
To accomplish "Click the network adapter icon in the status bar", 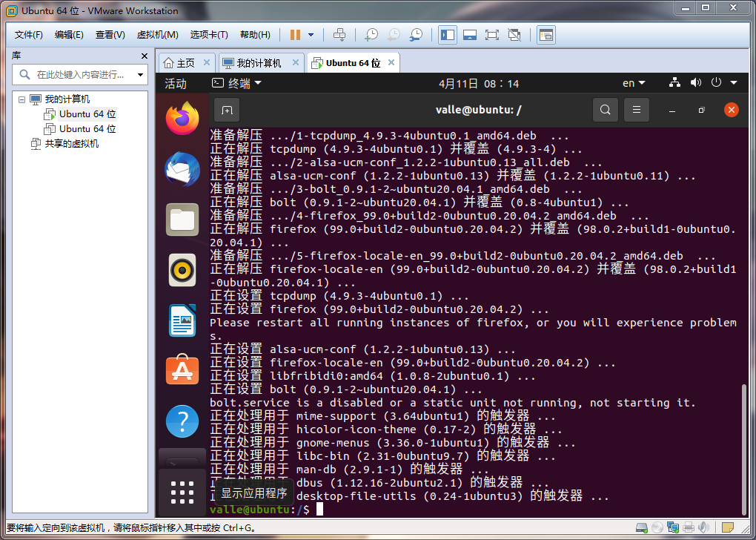I will 672,528.
